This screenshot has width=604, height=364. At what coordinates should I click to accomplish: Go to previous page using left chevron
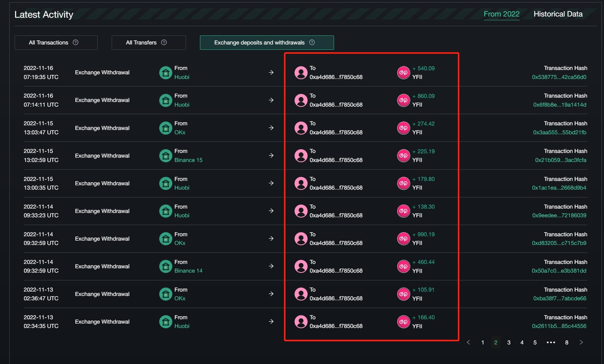pyautogui.click(x=468, y=342)
